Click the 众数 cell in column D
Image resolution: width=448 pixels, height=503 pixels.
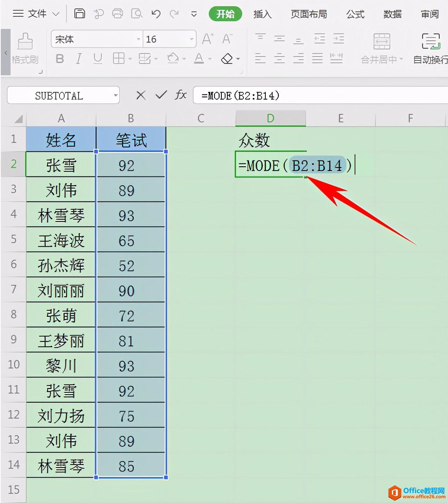270,139
